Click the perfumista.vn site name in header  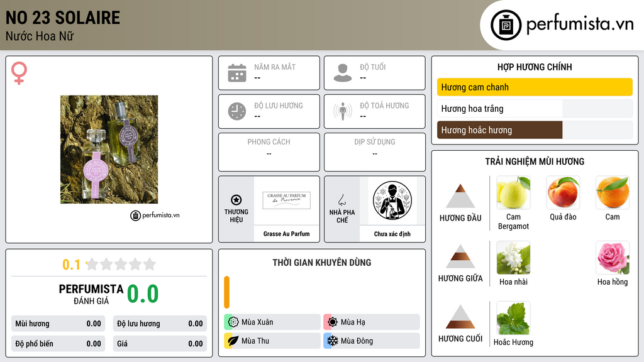[580, 24]
